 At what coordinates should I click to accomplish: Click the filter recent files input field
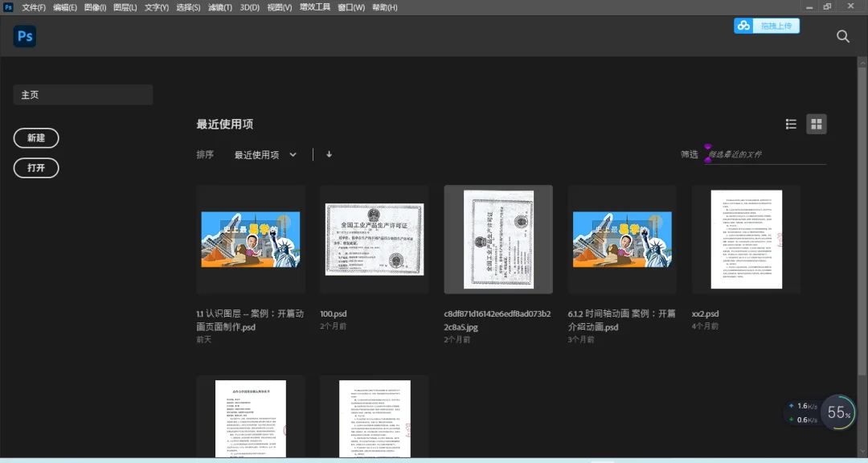pos(765,154)
